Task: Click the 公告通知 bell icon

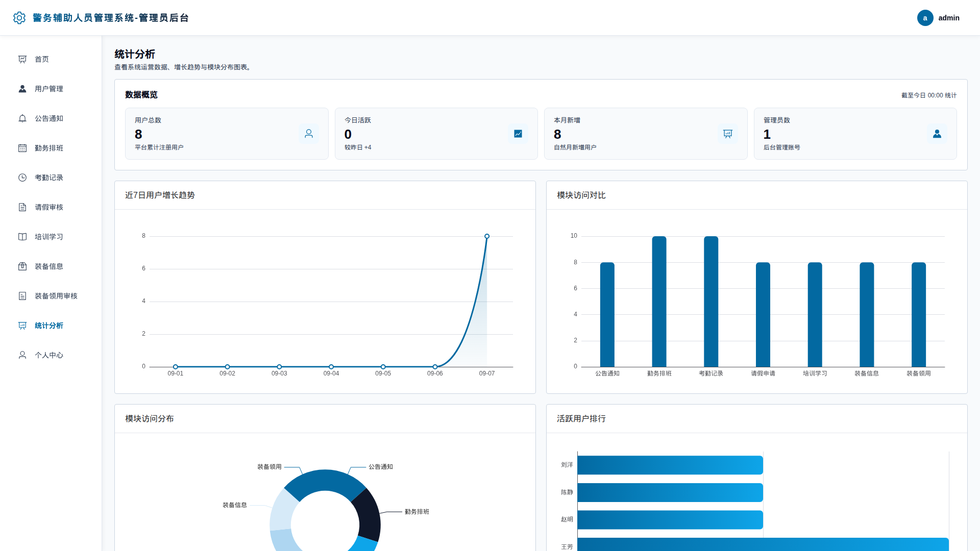Action: 22,118
